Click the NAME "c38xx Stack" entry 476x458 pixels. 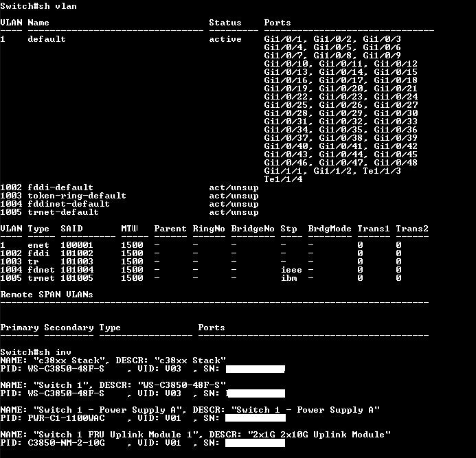[55, 360]
